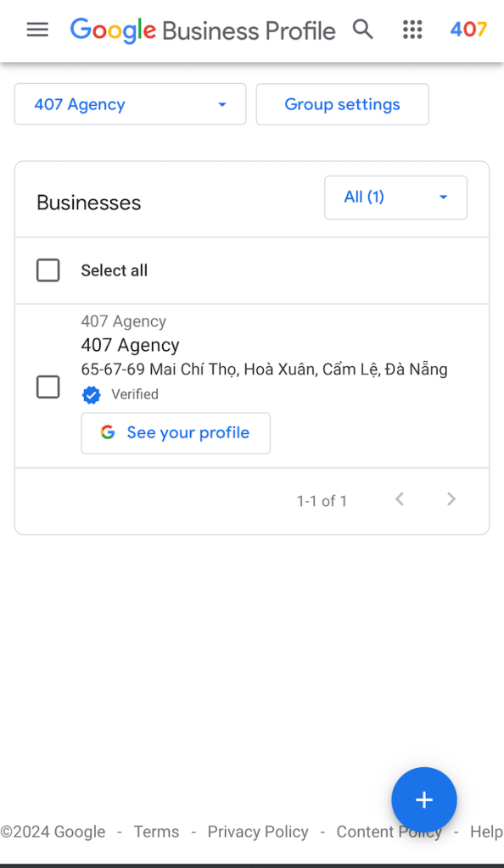Open the All (1) filter dropdown
This screenshot has width=504, height=868.
coord(396,197)
